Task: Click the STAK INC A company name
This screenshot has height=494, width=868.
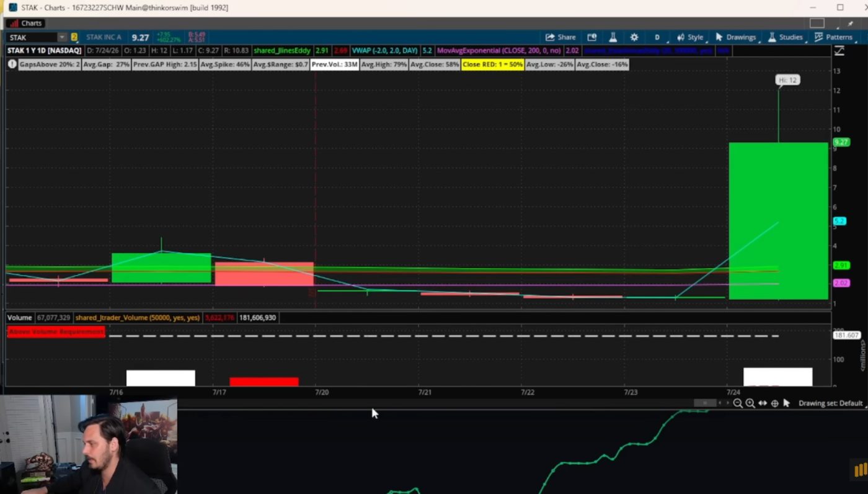Action: point(104,37)
